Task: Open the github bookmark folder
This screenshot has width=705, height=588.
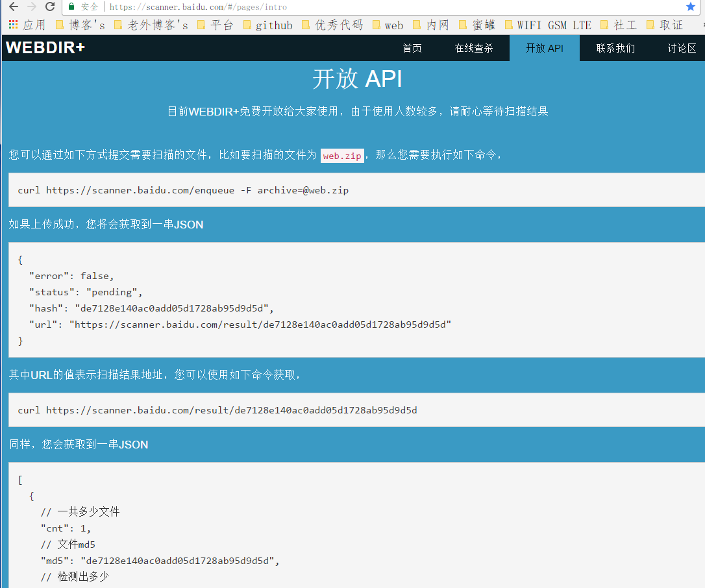Action: click(267, 25)
